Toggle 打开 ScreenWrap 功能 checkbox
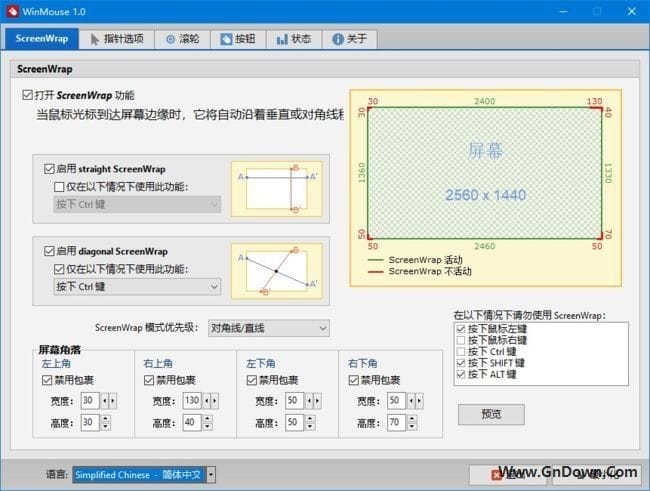The width and height of the screenshot is (650, 491). 27,95
